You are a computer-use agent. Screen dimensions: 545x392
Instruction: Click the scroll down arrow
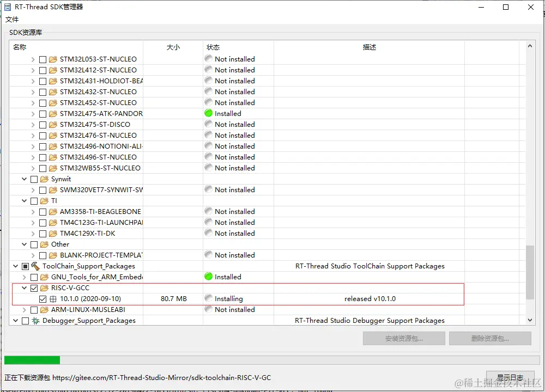pyautogui.click(x=530, y=320)
